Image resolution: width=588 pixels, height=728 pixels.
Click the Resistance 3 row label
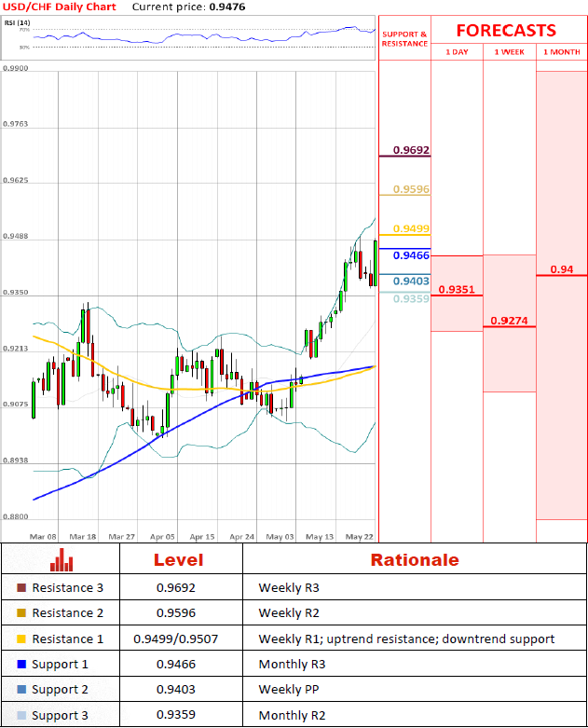68,588
